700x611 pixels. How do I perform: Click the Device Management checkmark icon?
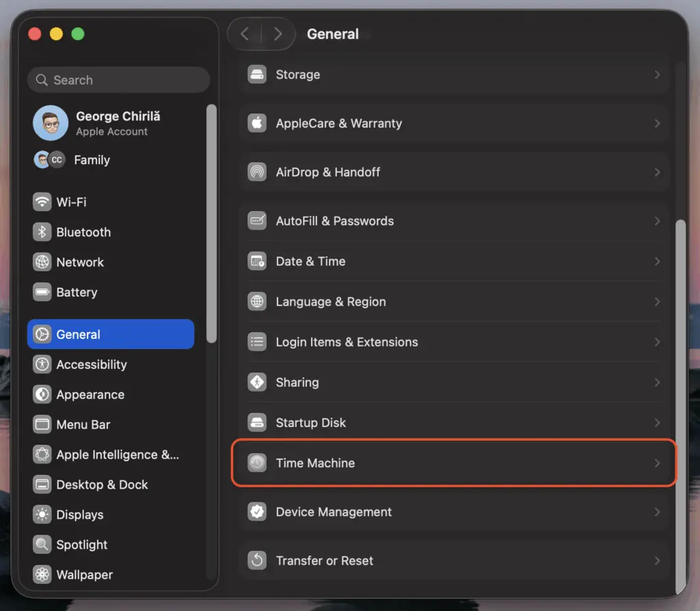coord(257,512)
